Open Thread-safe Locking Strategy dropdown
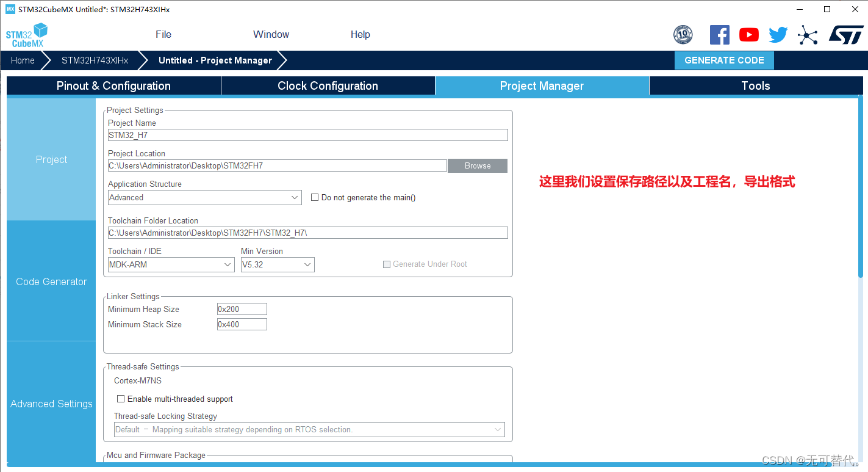Screen dimensions: 868x472 [x=309, y=429]
